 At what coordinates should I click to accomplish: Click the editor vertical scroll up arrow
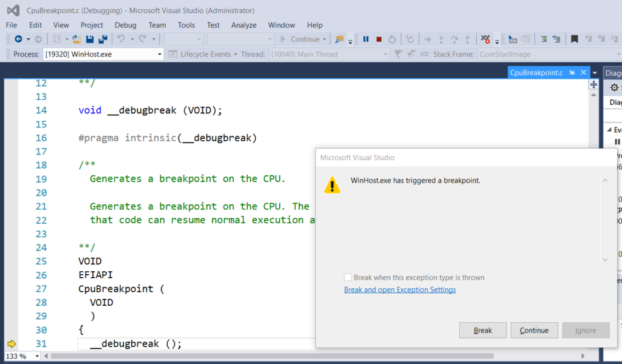(x=593, y=95)
